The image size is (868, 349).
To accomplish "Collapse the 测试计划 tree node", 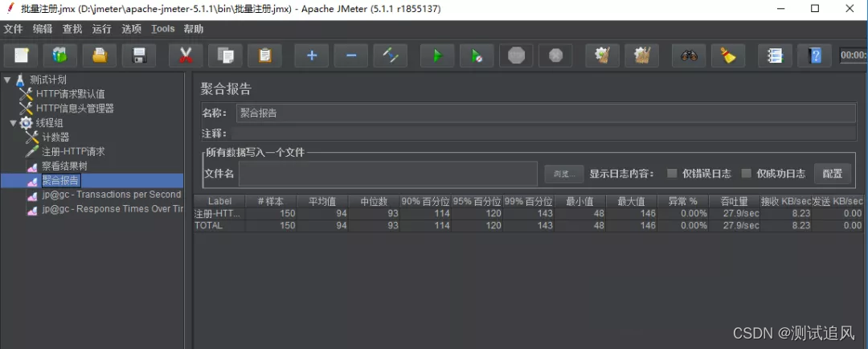I will [6, 80].
